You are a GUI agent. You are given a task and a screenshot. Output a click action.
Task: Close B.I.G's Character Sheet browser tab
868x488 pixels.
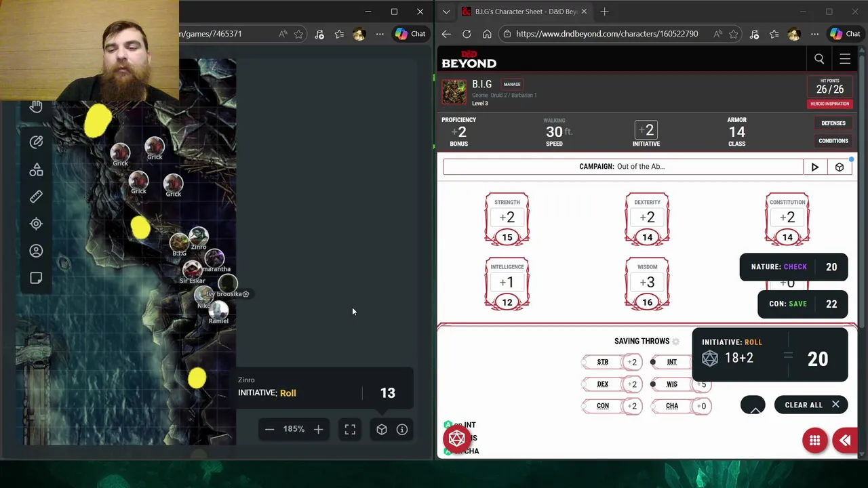pos(584,12)
